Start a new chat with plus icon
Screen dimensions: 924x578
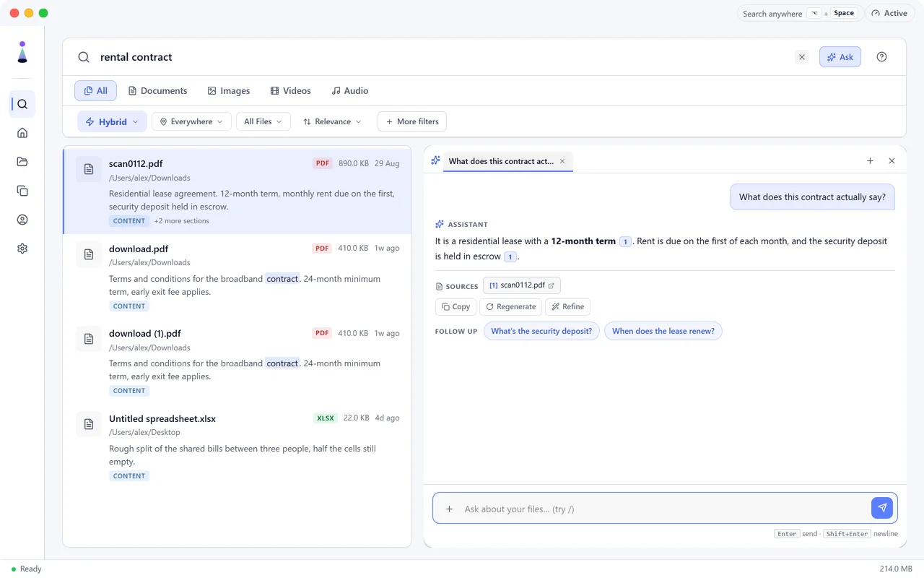coord(870,161)
